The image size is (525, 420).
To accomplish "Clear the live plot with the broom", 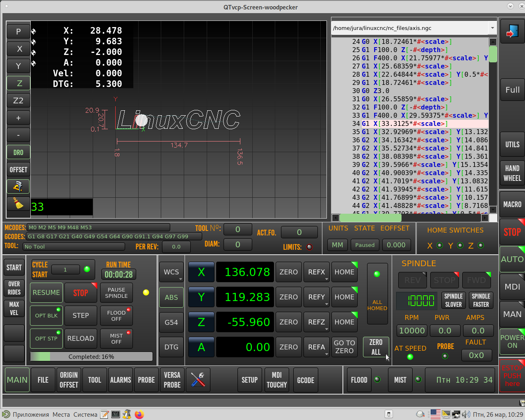I will coord(18,204).
